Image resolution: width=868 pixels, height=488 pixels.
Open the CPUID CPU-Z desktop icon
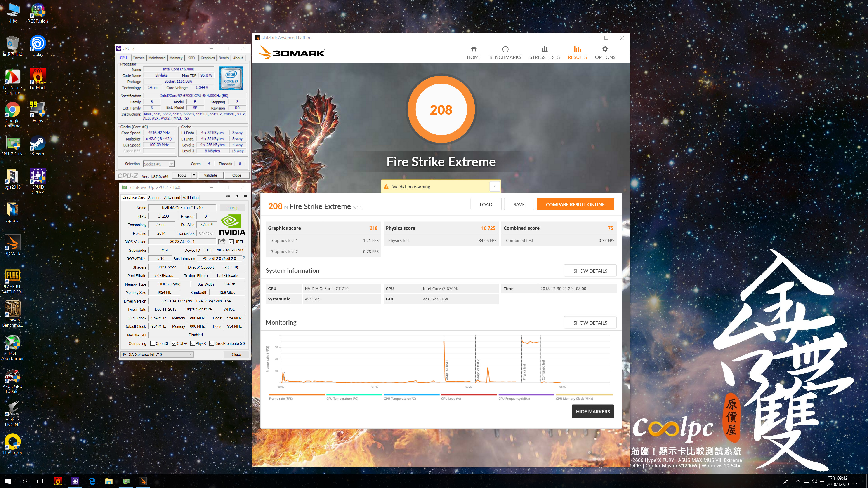[38, 181]
